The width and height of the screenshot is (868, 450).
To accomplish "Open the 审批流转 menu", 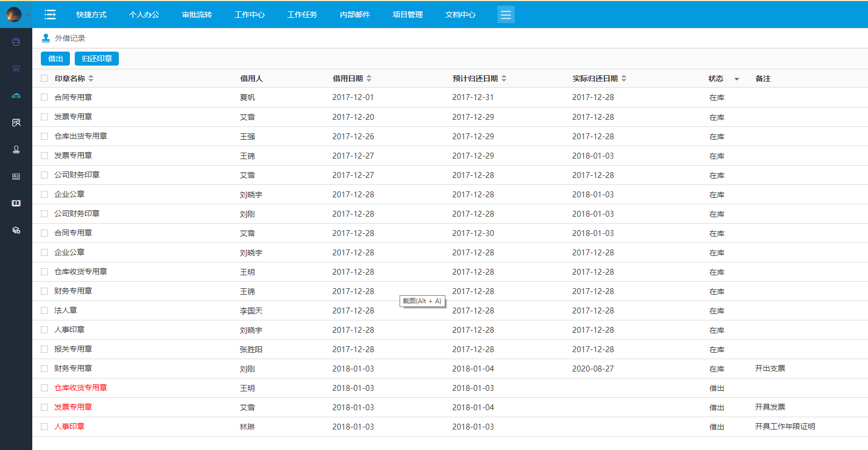I will pos(197,15).
